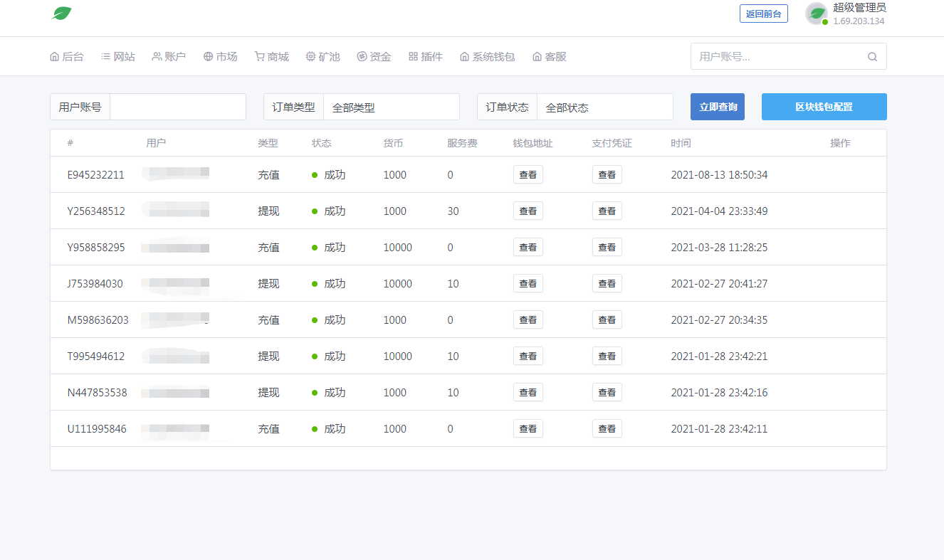
Task: Click order number E945232211
Action: point(96,174)
